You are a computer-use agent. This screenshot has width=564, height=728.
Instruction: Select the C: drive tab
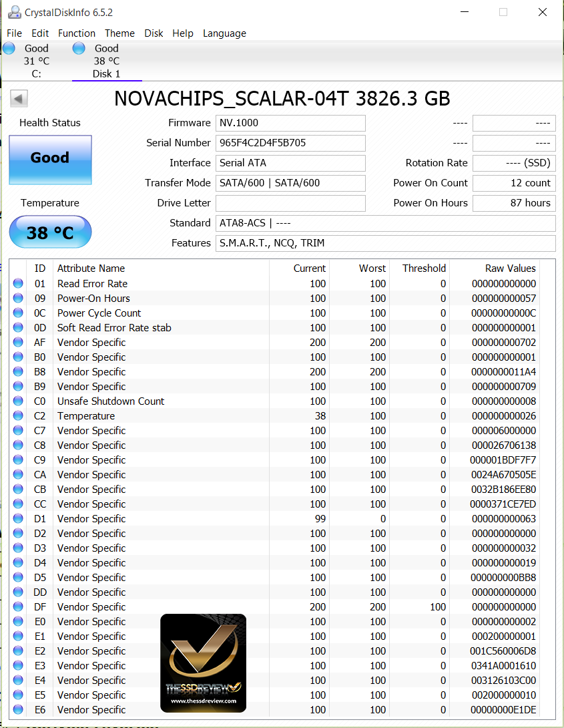36,61
